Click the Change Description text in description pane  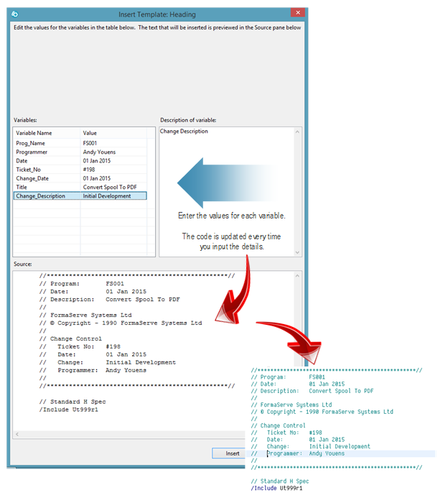pyautogui.click(x=184, y=131)
